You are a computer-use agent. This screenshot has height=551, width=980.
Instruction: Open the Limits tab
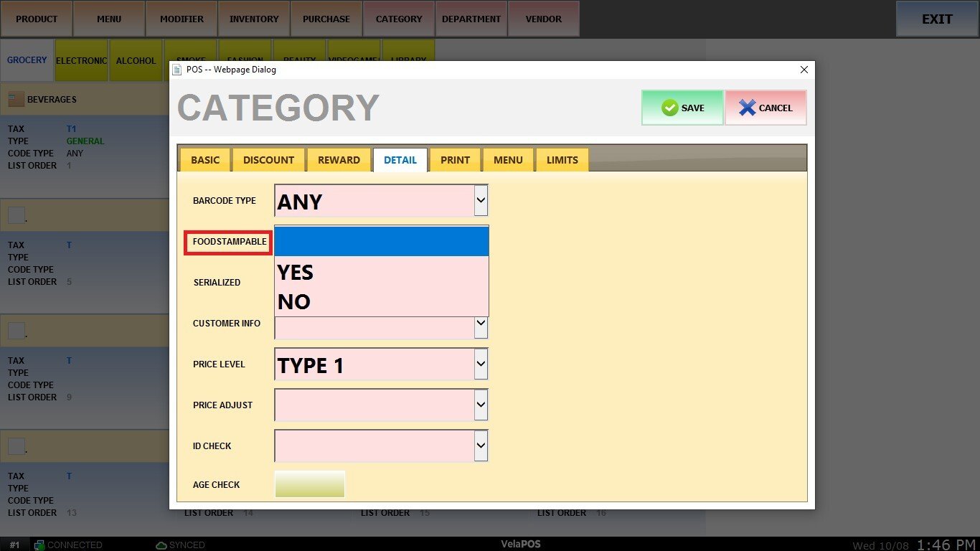[562, 160]
